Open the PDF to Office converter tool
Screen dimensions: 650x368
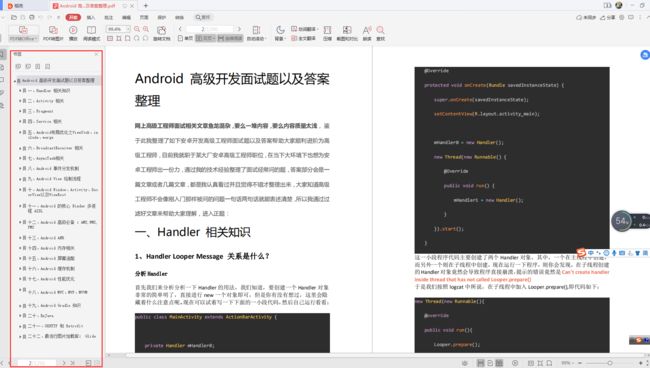tap(23, 33)
